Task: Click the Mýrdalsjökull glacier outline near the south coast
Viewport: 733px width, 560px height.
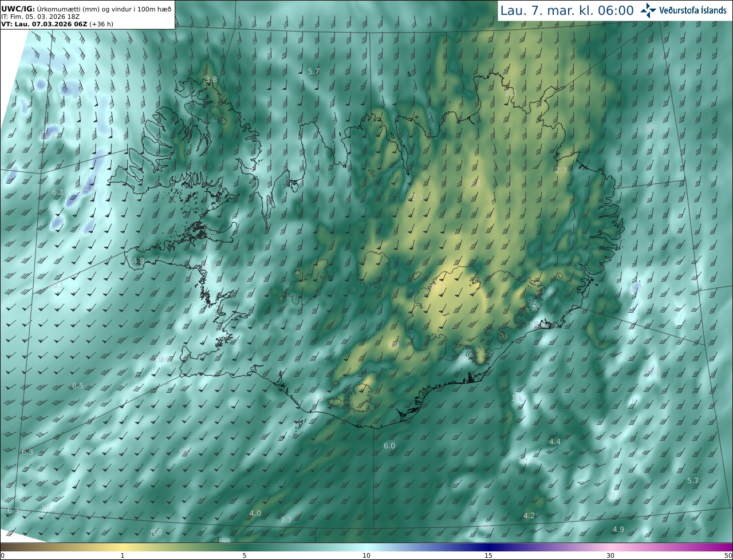Action: coord(362,397)
